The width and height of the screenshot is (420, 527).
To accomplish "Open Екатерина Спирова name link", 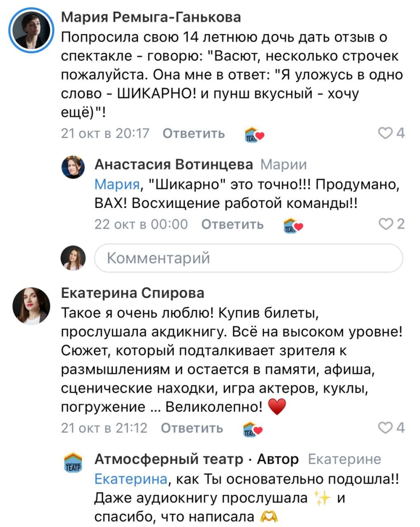I will (133, 293).
